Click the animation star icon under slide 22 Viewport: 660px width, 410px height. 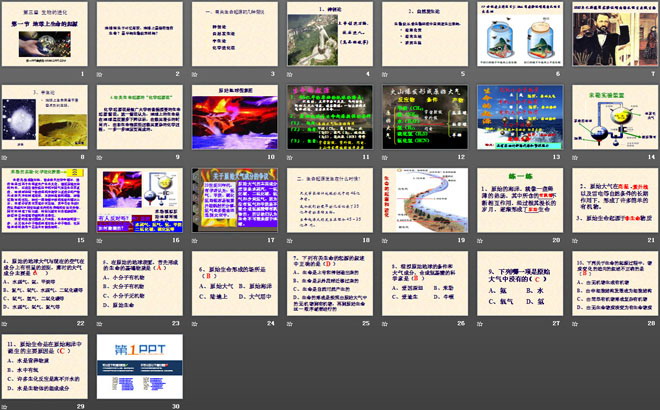pos(5,324)
